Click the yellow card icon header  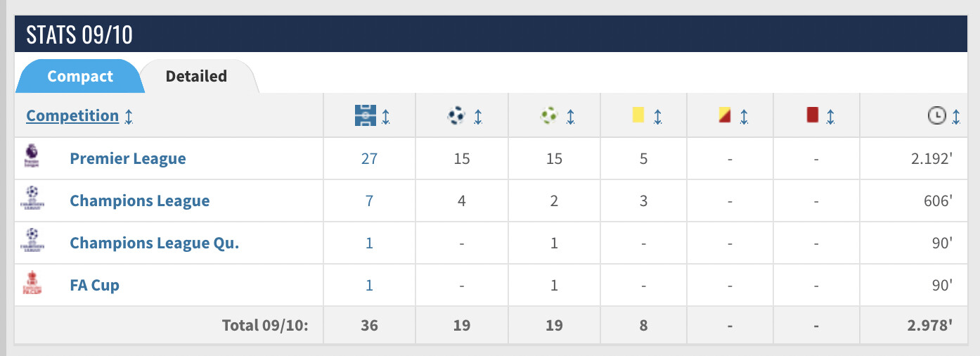click(x=638, y=115)
